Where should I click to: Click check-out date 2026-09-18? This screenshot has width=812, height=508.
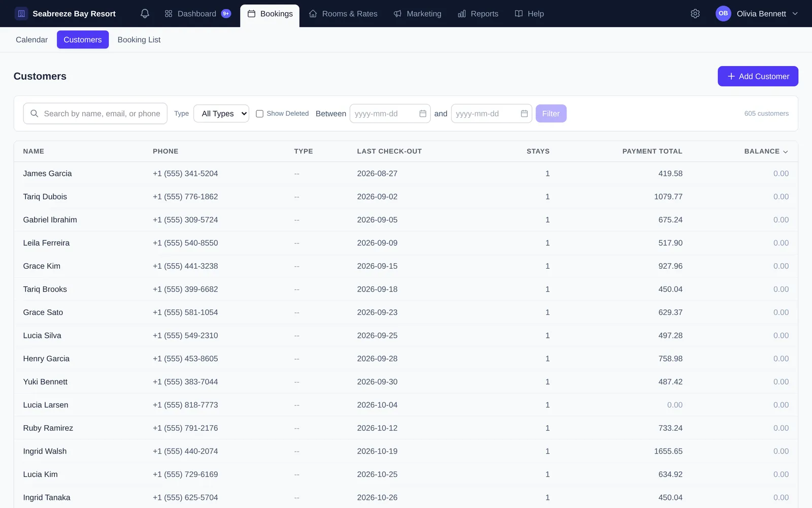point(377,290)
